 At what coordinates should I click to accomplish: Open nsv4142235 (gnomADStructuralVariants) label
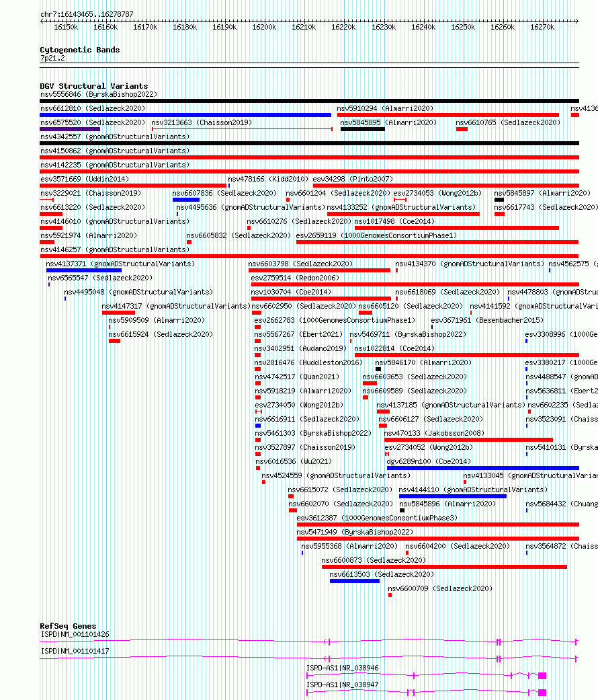pos(115,165)
